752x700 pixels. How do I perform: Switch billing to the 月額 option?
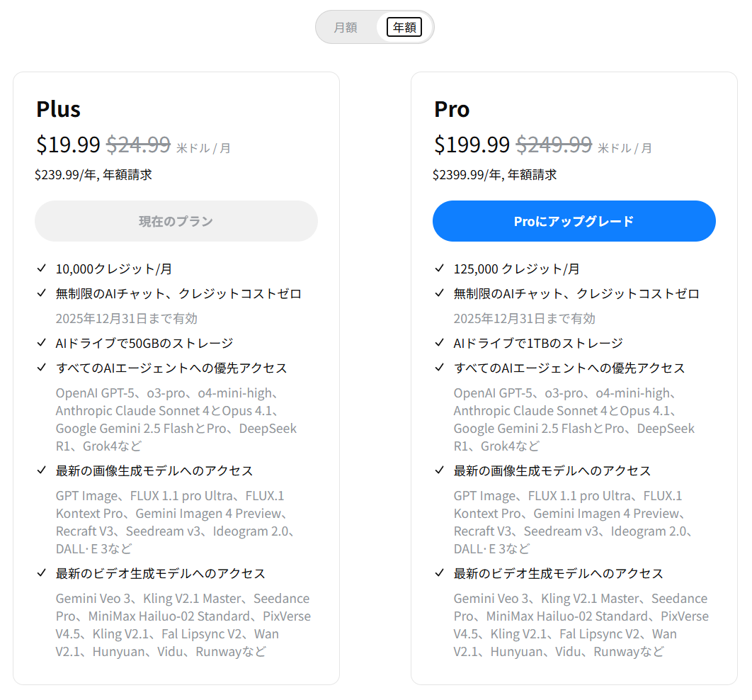point(346,28)
